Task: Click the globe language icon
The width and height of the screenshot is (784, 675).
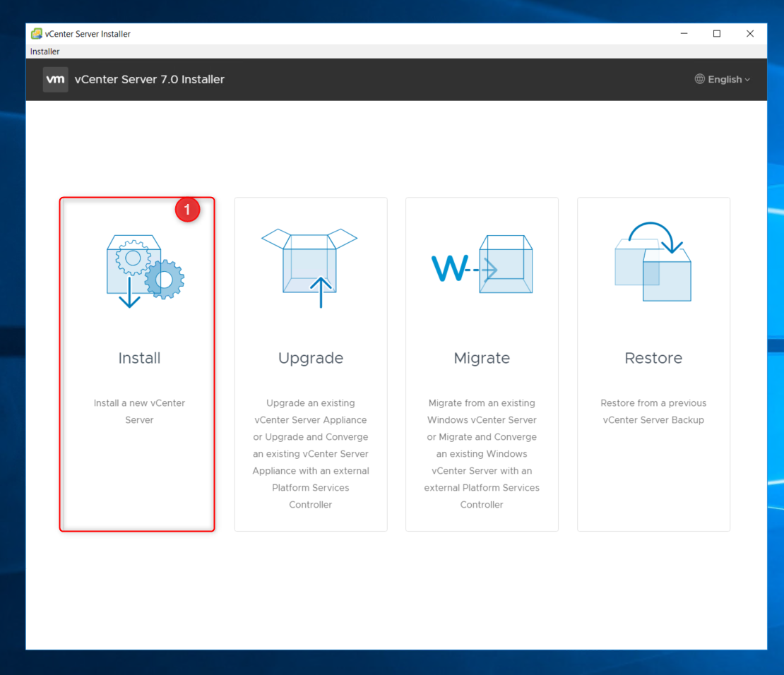Action: click(x=700, y=79)
